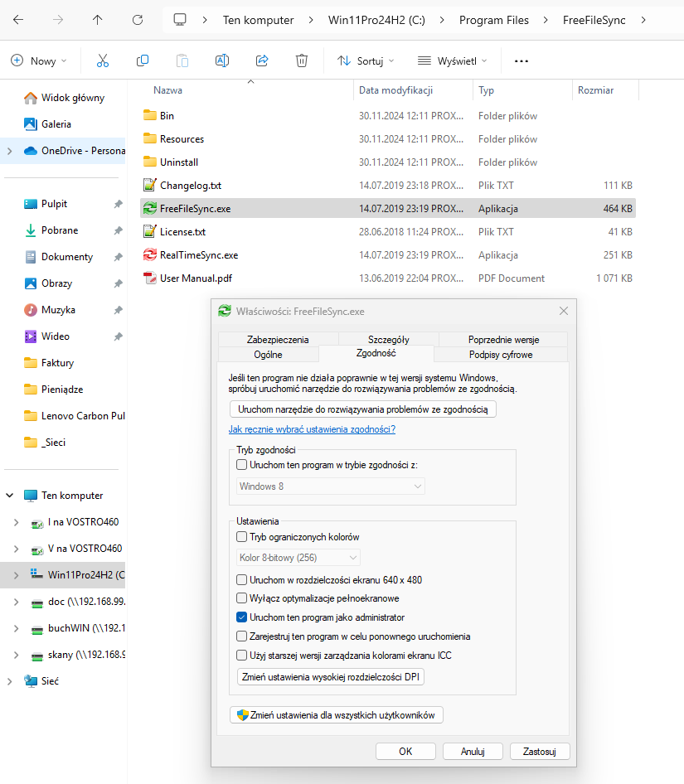Image resolution: width=684 pixels, height=784 pixels.
Task: Open the Sortuj dropdown menu
Action: tap(366, 61)
